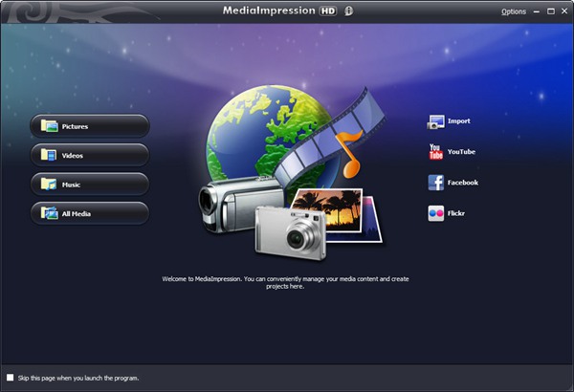
Task: Select the YouTube text label
Action: (x=461, y=152)
